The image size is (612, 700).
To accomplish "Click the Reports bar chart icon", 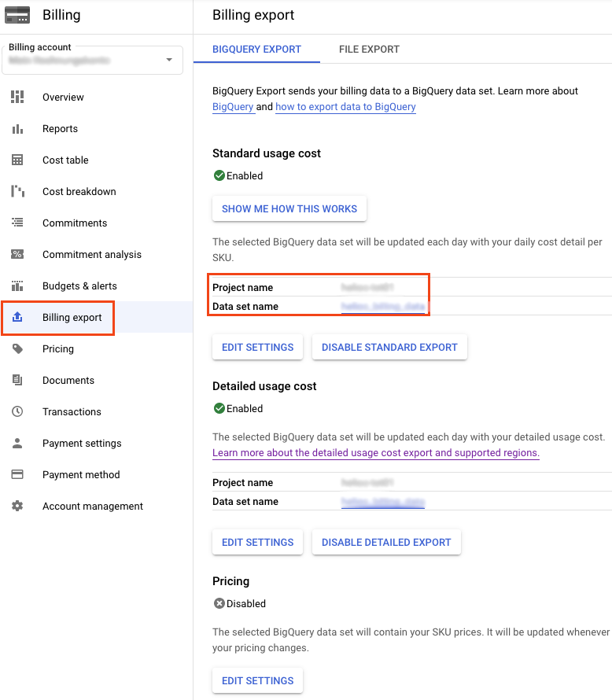I will (17, 129).
